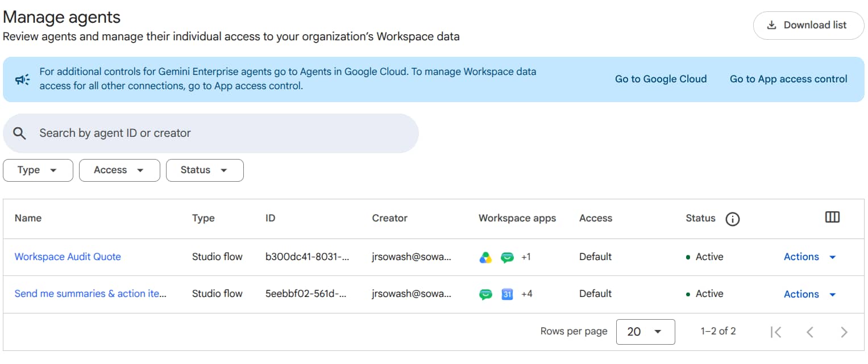This screenshot has width=868, height=364.
Task: Click the +4 more apps indicator
Action: point(526,294)
